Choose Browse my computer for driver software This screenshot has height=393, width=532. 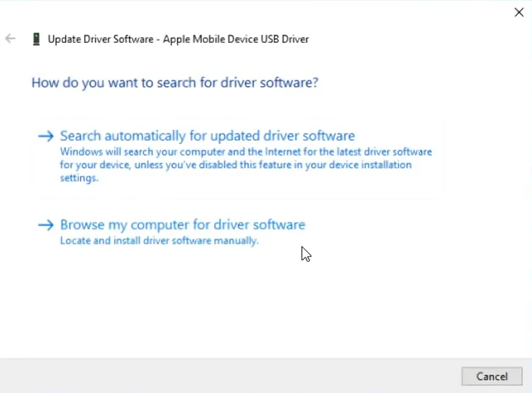[182, 225]
